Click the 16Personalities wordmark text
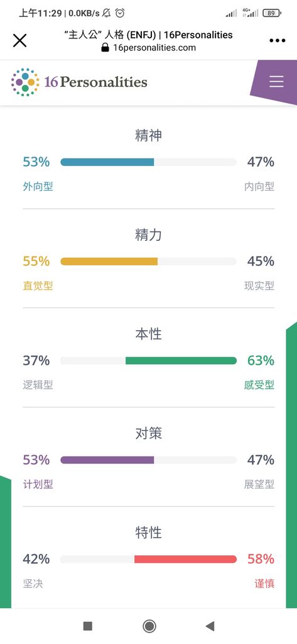 click(x=95, y=82)
